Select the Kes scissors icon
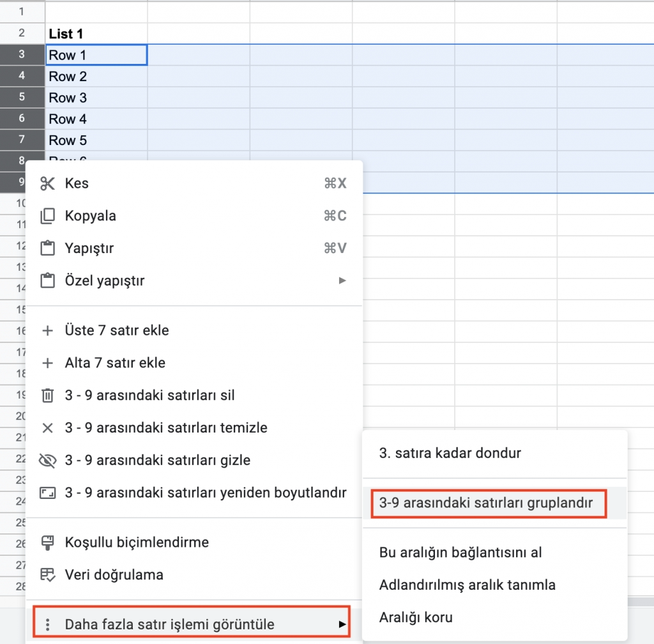Viewport: 654px width, 644px height. (47, 183)
